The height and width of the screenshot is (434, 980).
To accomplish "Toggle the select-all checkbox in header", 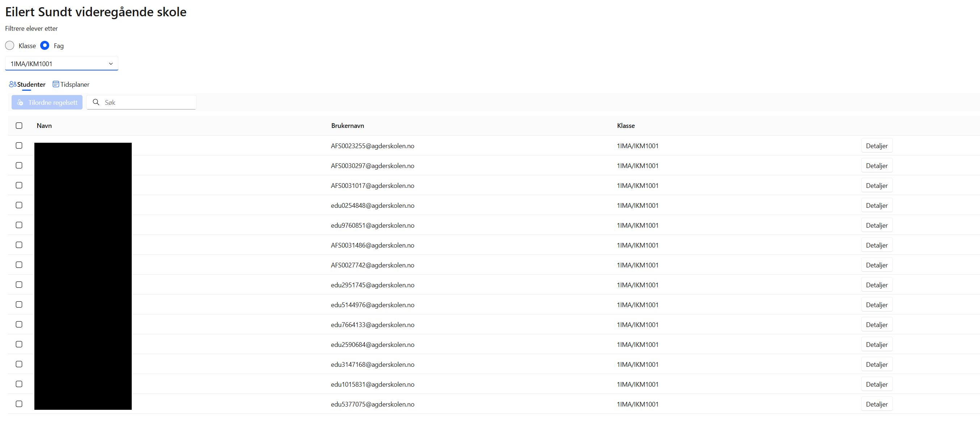I will click(19, 126).
